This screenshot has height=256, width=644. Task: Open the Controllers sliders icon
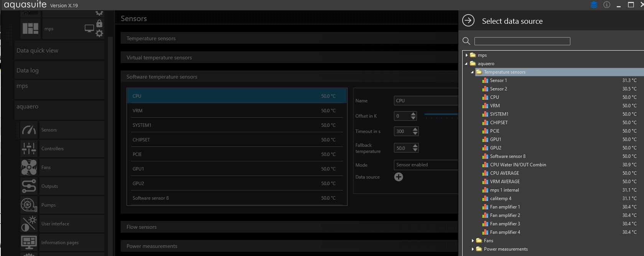click(x=29, y=149)
